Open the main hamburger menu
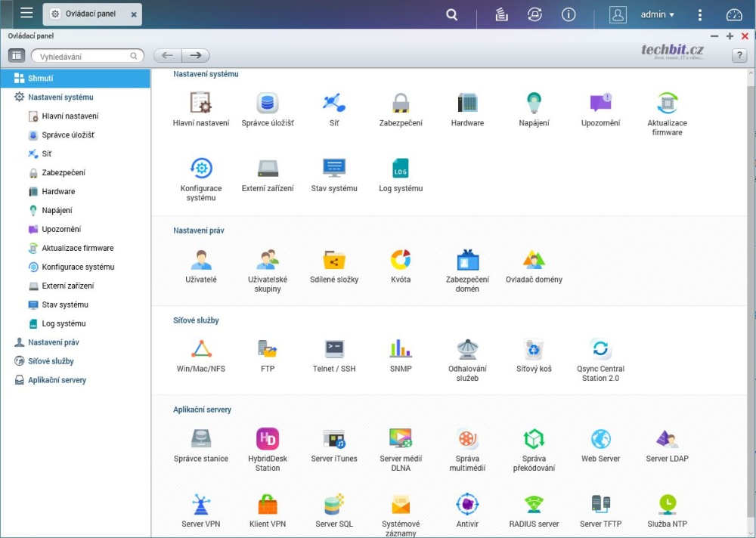The width and height of the screenshot is (756, 538). (26, 14)
